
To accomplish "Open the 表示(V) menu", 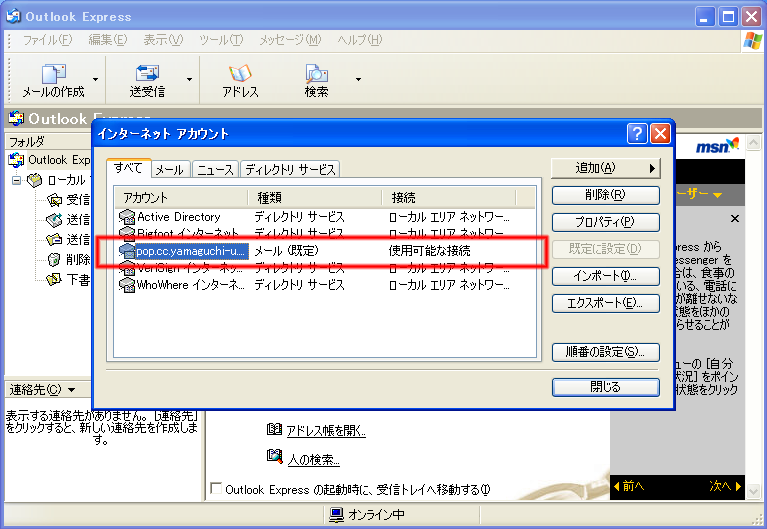I will point(163,40).
